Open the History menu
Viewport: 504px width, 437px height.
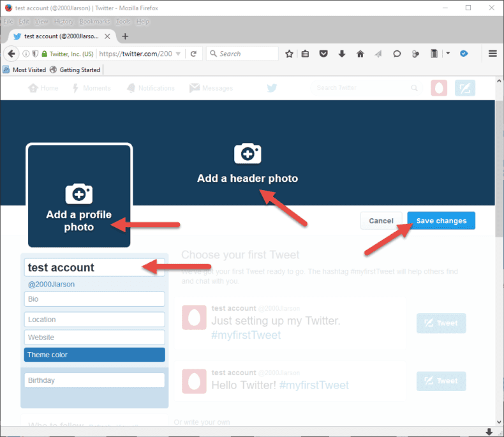pos(63,22)
